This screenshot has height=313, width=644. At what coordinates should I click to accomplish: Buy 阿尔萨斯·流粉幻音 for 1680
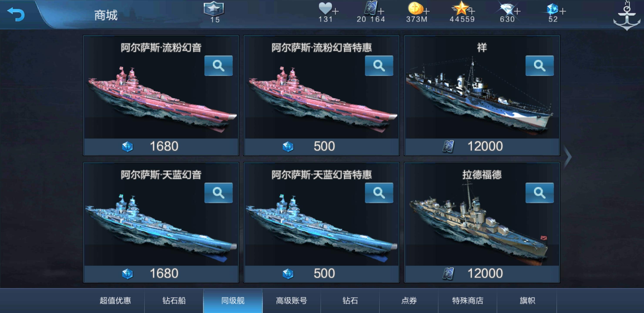click(x=161, y=147)
